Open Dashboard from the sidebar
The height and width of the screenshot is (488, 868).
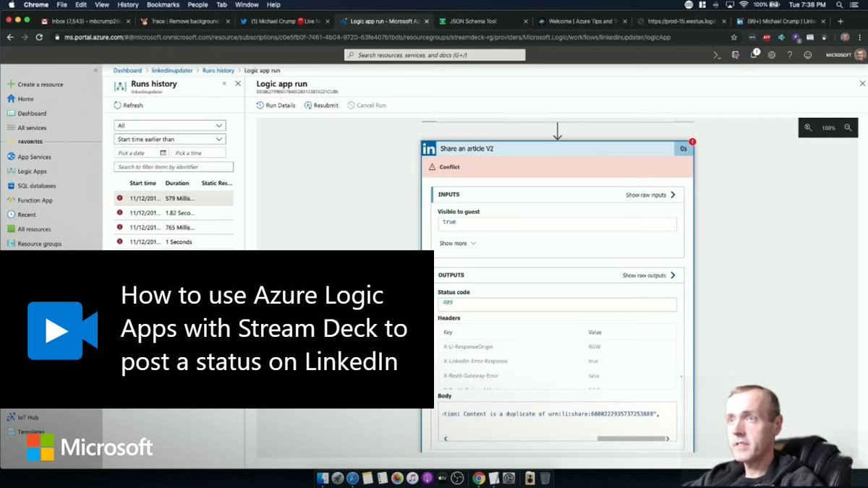[x=27, y=114]
